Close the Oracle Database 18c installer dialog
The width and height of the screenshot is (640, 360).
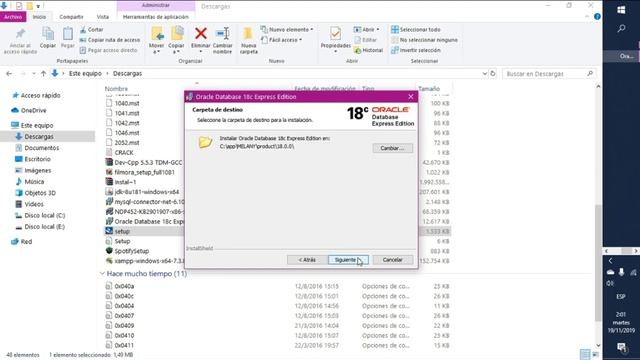(411, 97)
